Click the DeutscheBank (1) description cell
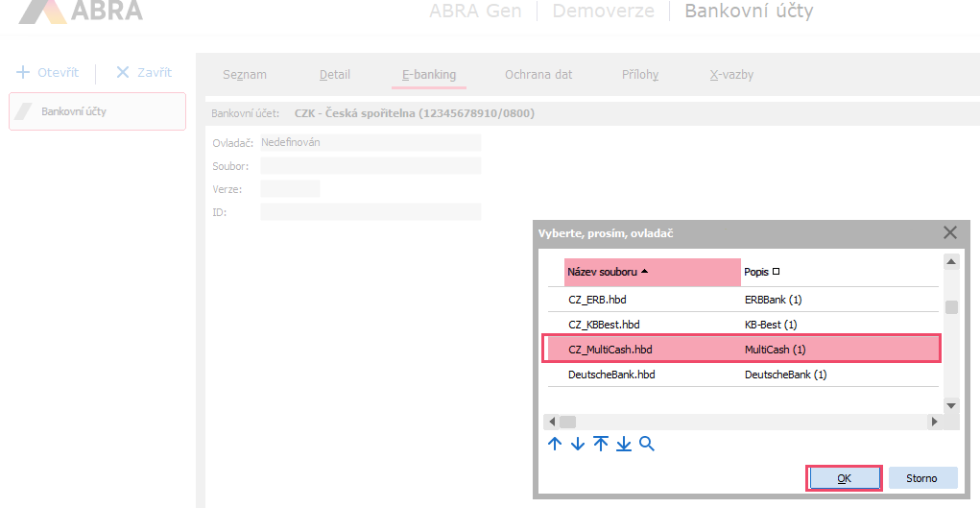This screenshot has width=980, height=508. [x=785, y=375]
